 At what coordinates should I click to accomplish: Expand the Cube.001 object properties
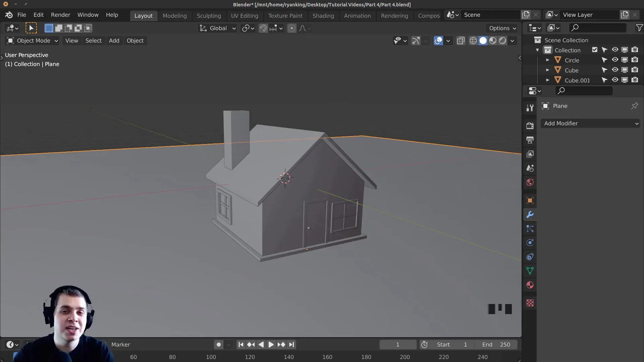click(x=547, y=79)
